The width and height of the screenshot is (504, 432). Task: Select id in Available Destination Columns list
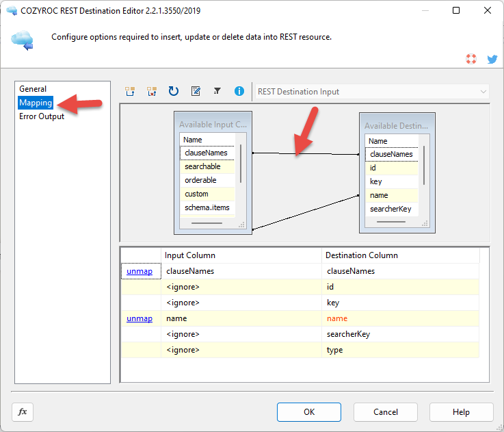[x=391, y=168]
